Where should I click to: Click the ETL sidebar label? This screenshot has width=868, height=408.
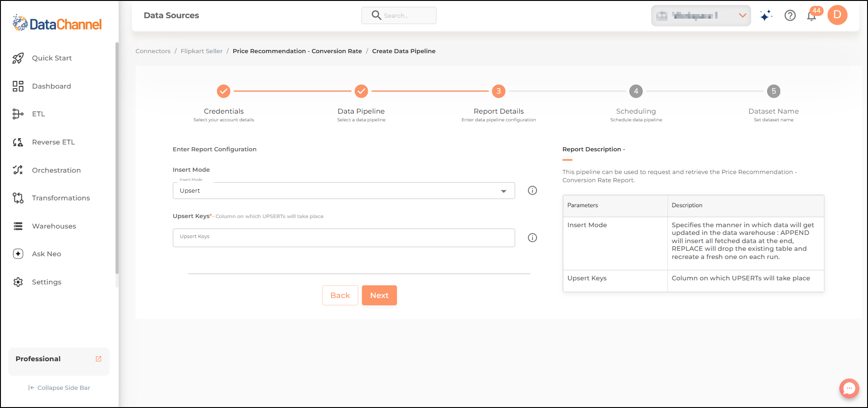point(39,114)
